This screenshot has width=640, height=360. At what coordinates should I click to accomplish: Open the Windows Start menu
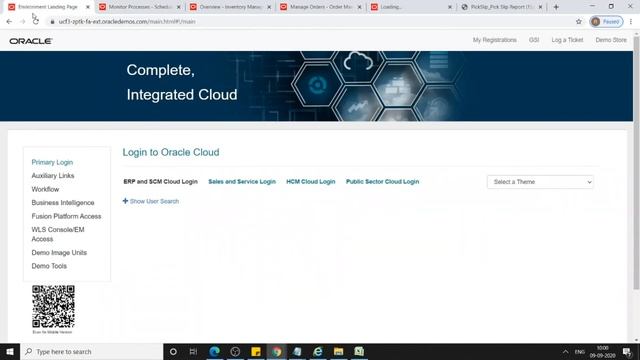pyautogui.click(x=10, y=351)
